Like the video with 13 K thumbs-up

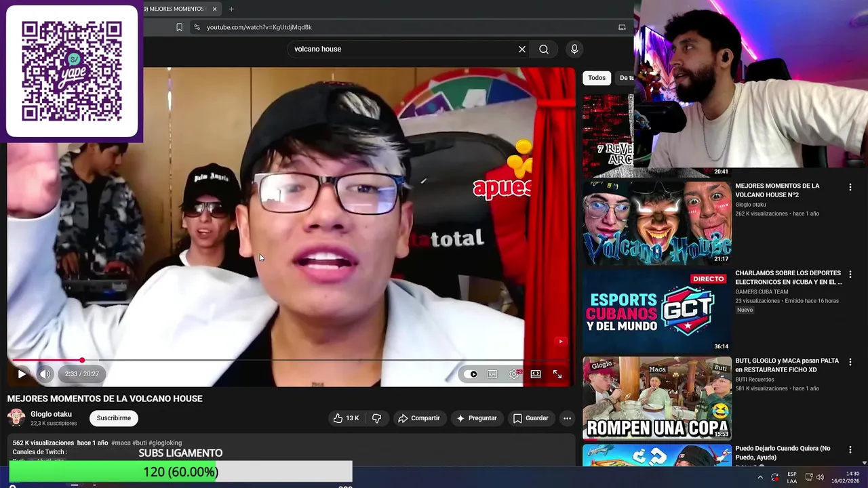pos(346,418)
